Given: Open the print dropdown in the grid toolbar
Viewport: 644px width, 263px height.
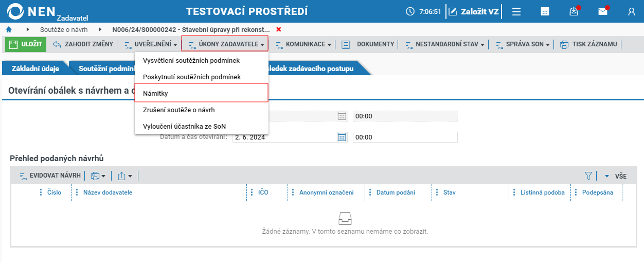Looking at the screenshot, I should pos(97,176).
